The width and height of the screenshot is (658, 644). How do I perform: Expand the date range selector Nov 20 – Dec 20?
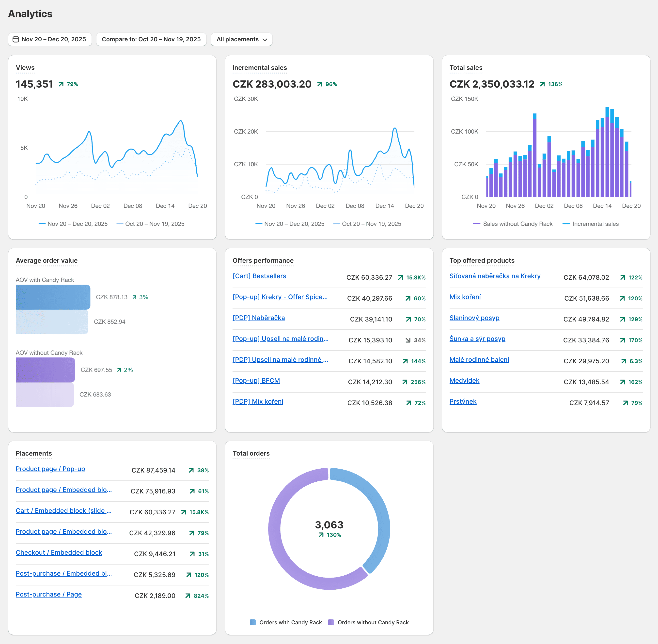[50, 39]
